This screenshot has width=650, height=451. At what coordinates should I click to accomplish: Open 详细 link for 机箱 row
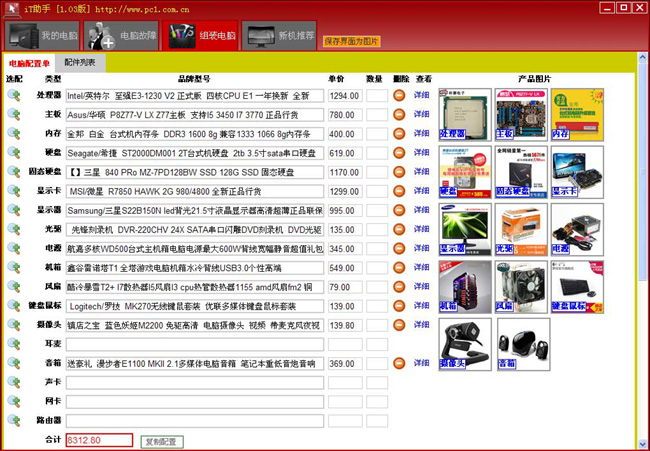(422, 267)
